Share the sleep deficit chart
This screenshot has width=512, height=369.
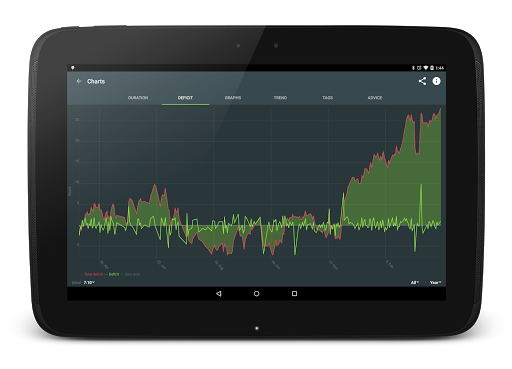pyautogui.click(x=422, y=81)
